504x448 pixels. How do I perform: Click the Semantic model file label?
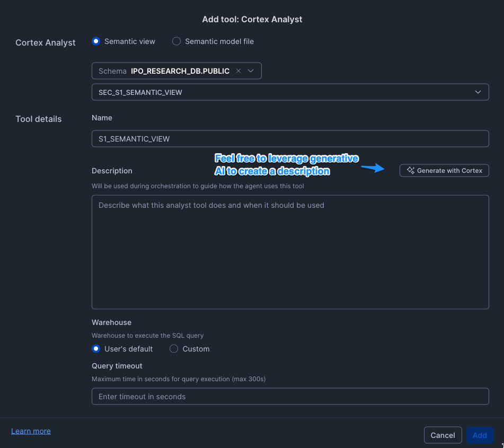pyautogui.click(x=219, y=41)
